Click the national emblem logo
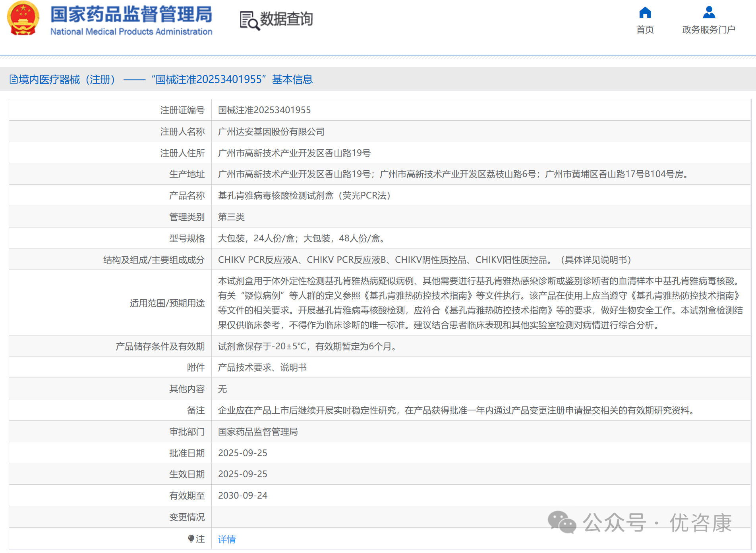 click(23, 19)
